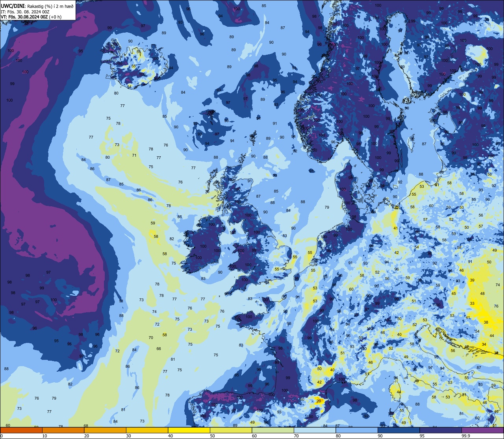Click the '39' humidity value on the map
This screenshot has height=439, width=504.
tap(472, 280)
